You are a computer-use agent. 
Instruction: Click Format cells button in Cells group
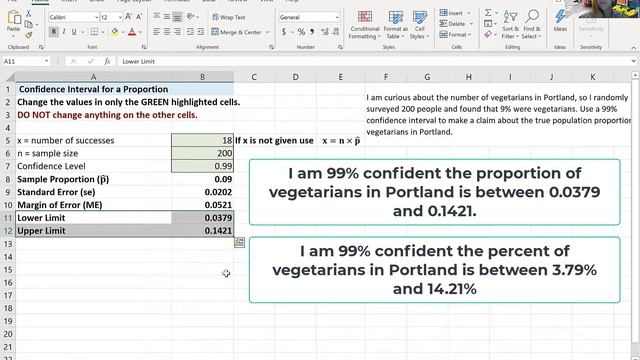456,35
